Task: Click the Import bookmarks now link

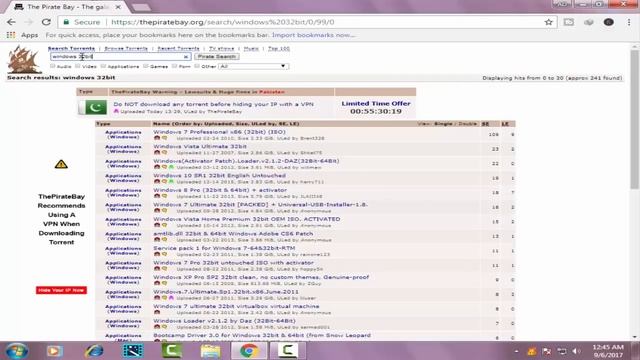Action: point(313,35)
